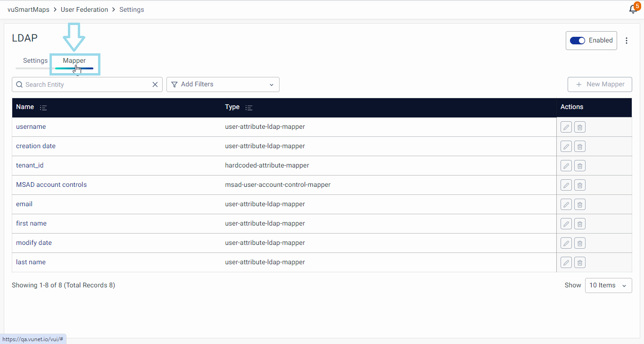644x344 pixels.
Task: Delete the first name mapper
Action: 580,224
